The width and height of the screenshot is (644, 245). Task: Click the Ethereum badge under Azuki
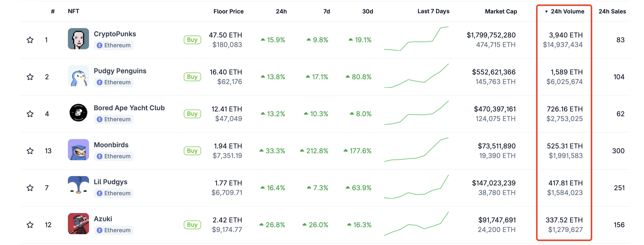point(113,230)
